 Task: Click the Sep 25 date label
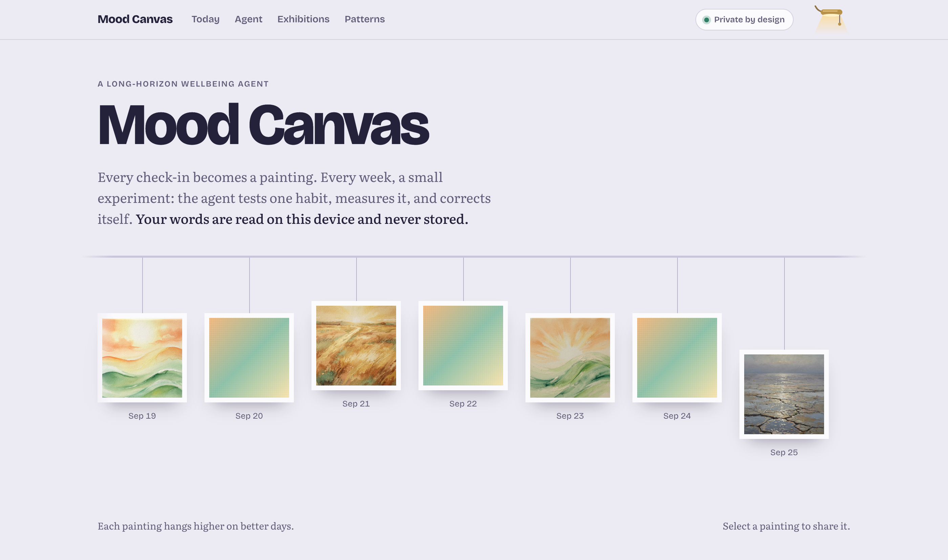(x=784, y=452)
